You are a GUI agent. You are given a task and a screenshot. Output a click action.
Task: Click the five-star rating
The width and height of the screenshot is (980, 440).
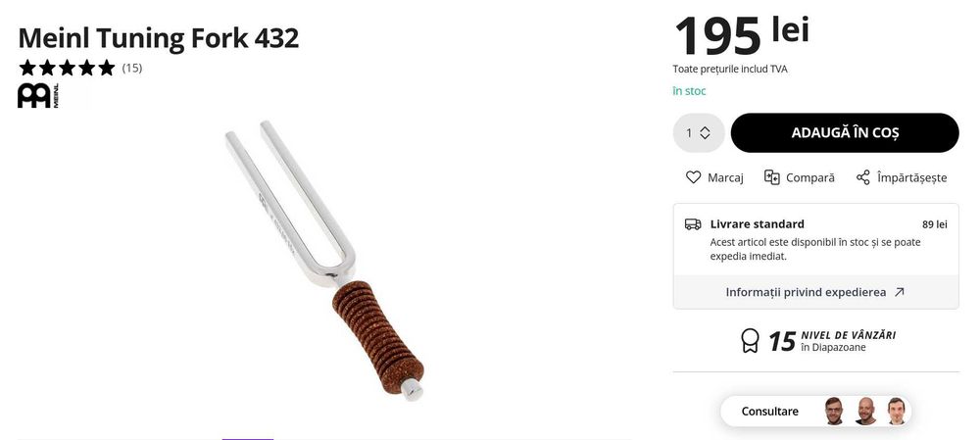click(x=67, y=68)
